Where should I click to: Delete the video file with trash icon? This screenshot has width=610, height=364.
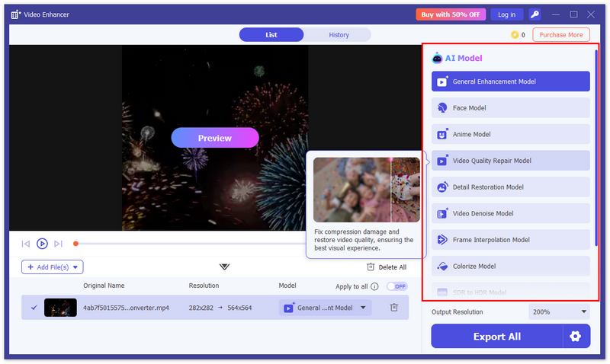tap(394, 308)
